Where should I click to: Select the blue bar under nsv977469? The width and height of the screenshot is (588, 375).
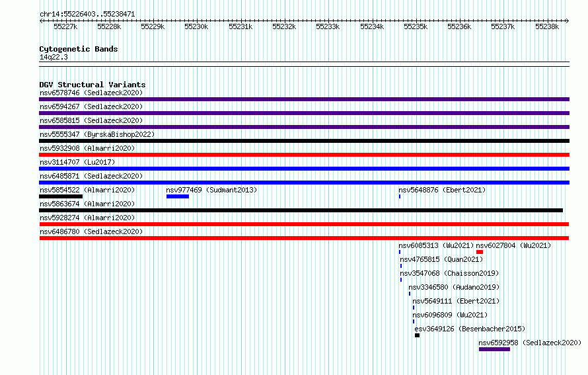tap(178, 196)
